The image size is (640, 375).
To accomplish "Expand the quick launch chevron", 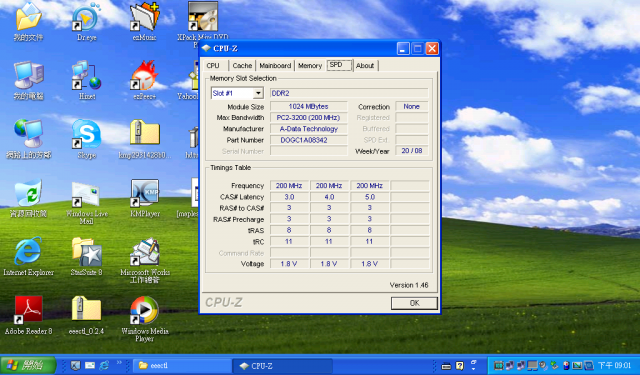I will pos(119,362).
